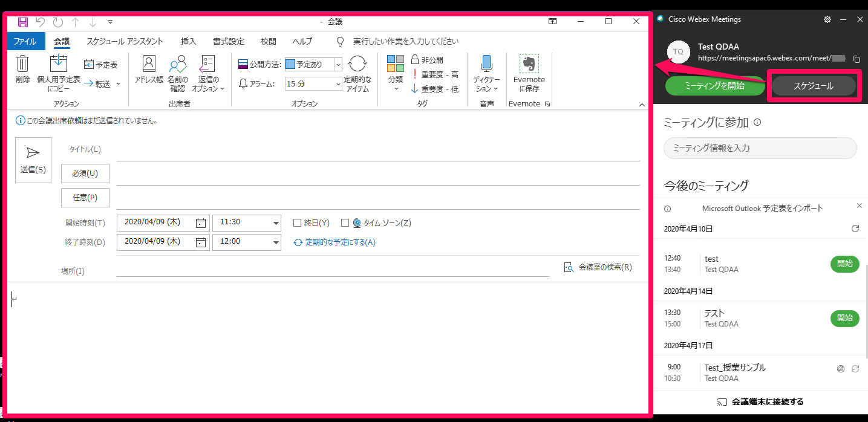This screenshot has height=422, width=868.
Task: Set 重要度 - 低 low importance
Action: [434, 89]
